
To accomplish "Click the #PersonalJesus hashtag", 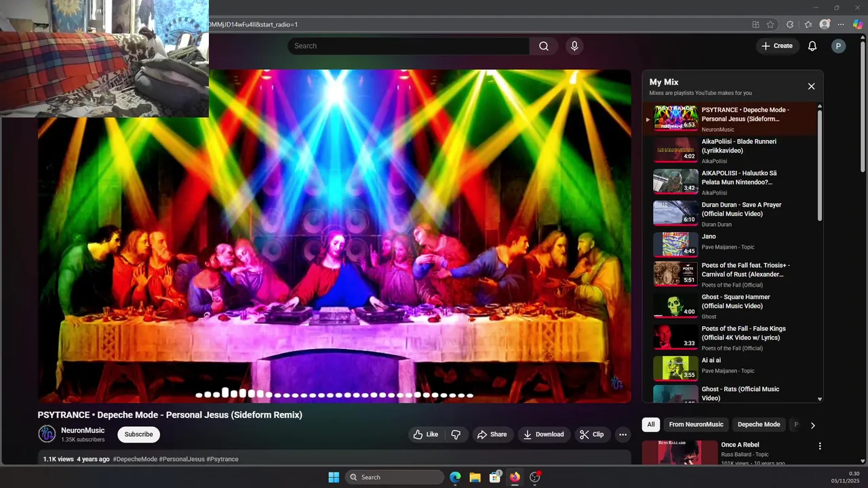I will click(182, 459).
